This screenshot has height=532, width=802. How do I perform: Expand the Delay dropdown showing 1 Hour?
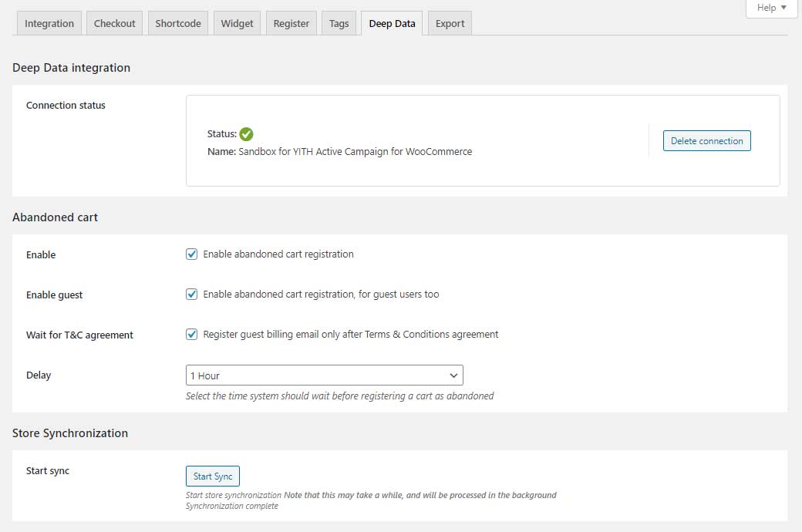coord(324,375)
